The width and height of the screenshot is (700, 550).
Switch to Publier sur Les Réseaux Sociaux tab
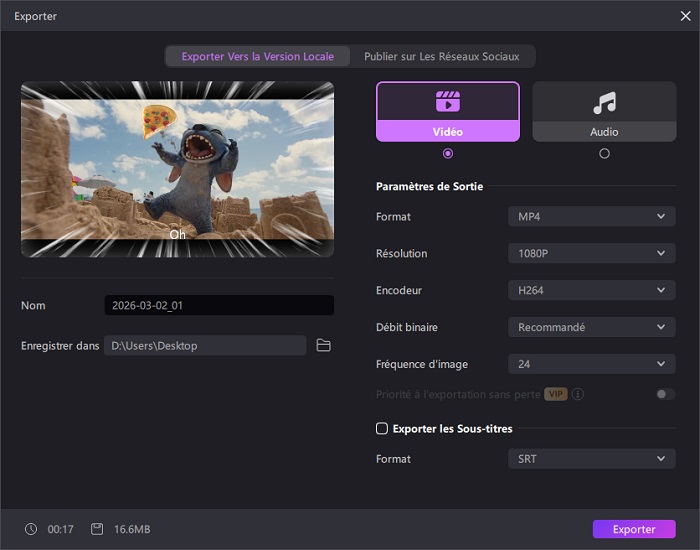[442, 56]
